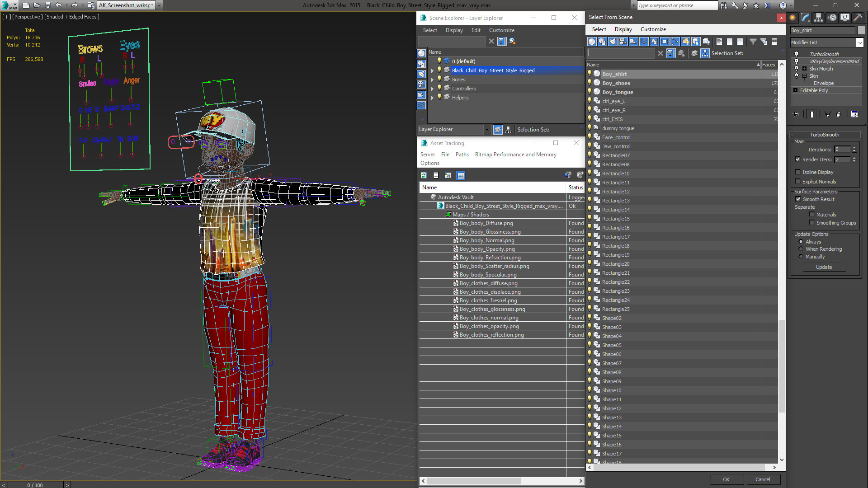Click the OK button in Select From Scene
The image size is (868, 488).
click(x=726, y=479)
